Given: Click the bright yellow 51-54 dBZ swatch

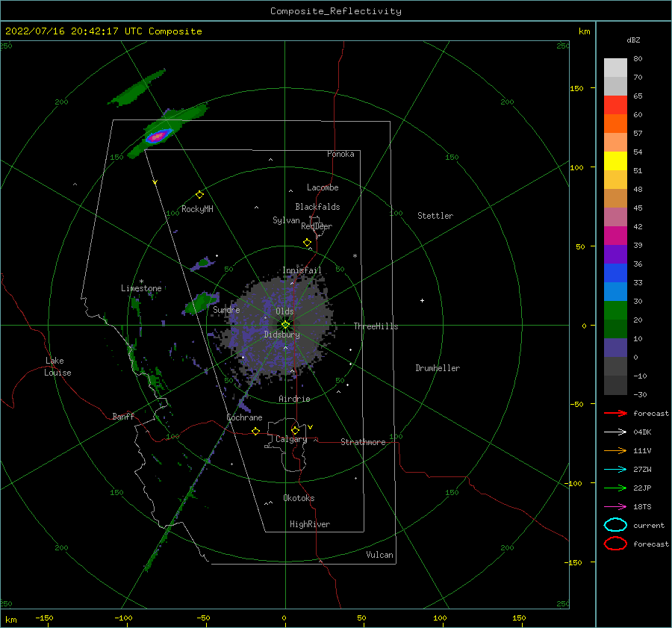Looking at the screenshot, I should 615,161.
